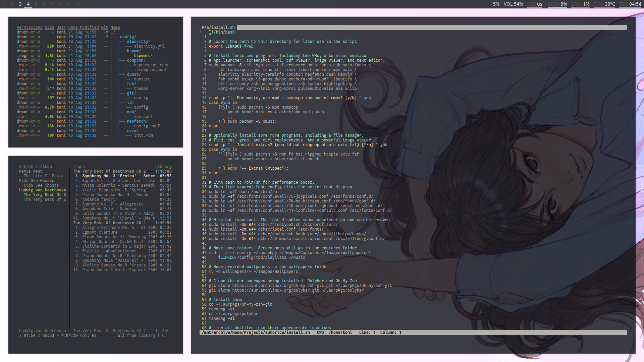
Task: Click the CPU 1% usage module
Action: (580, 4)
